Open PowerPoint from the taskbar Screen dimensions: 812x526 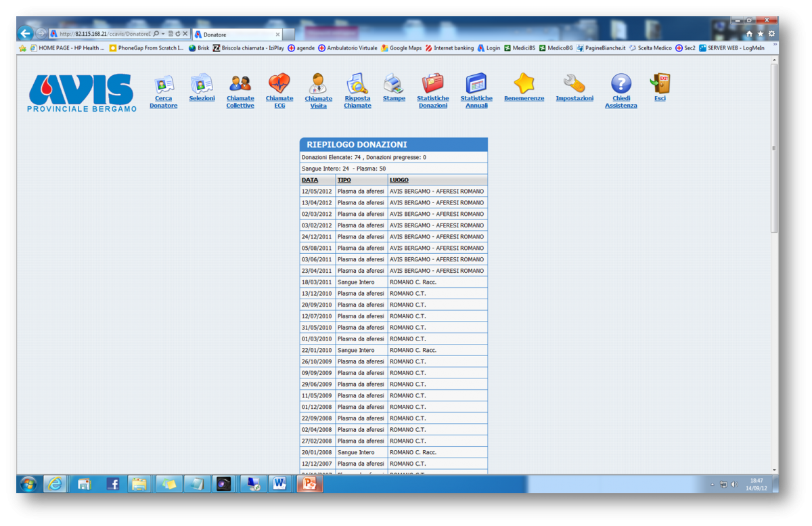(309, 483)
